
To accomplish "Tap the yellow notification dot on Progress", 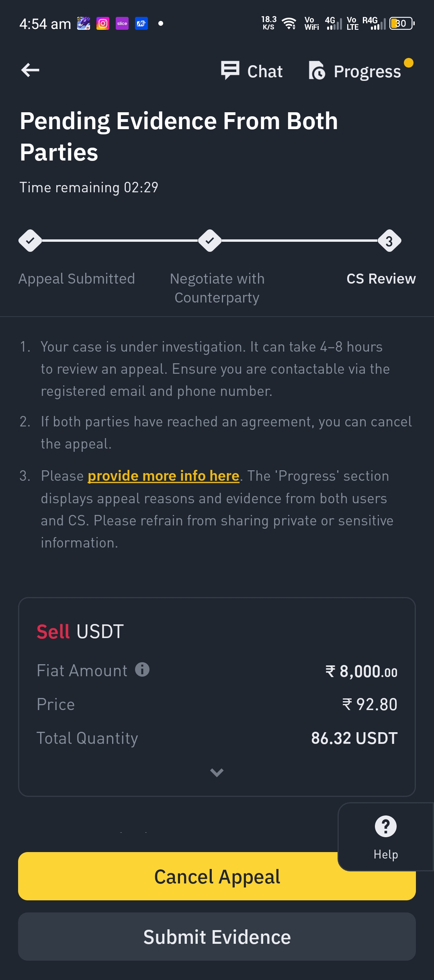I will (409, 63).
